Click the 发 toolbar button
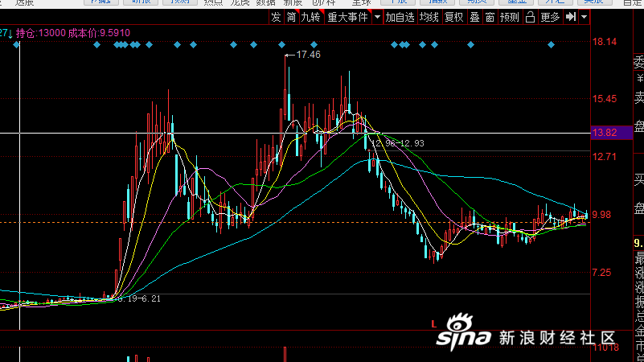 click(x=276, y=17)
